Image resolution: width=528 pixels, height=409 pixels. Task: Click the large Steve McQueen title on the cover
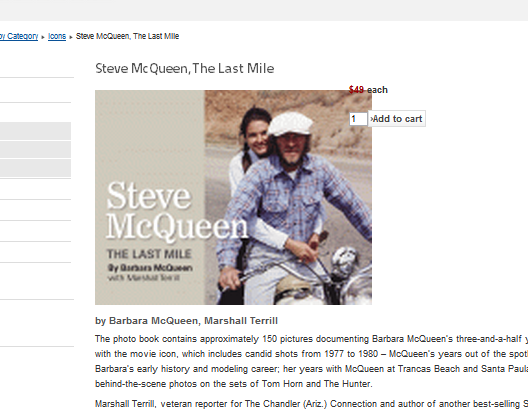177,212
